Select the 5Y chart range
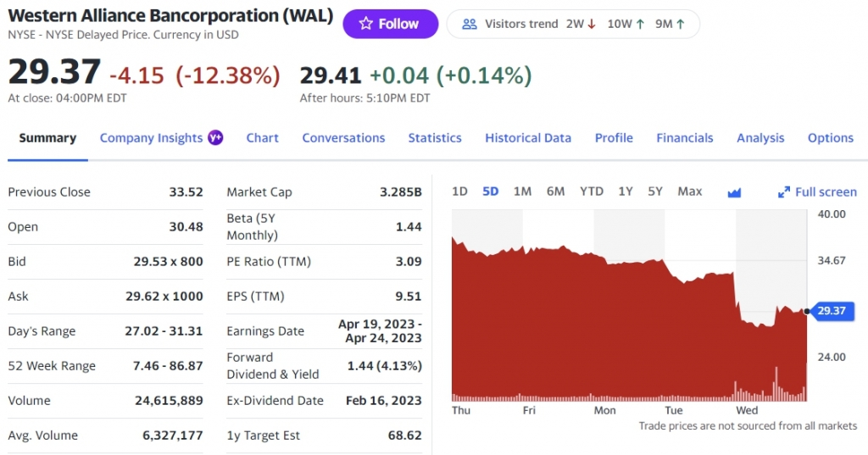Screen dimensions: 868x455 [x=655, y=191]
